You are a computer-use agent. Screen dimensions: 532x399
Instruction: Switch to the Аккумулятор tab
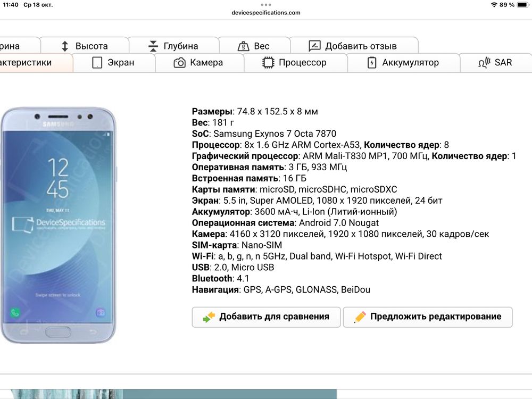pos(404,63)
